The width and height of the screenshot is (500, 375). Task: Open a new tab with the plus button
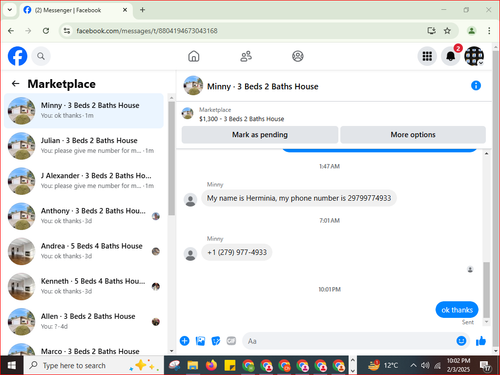coord(142,10)
